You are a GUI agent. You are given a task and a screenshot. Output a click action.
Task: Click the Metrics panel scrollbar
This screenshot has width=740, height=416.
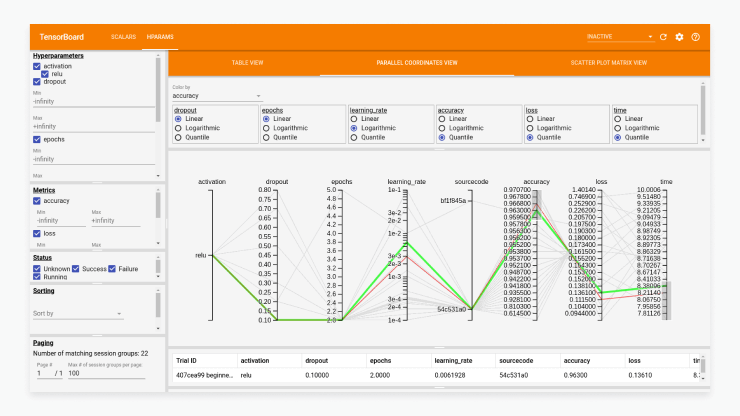pos(158,205)
